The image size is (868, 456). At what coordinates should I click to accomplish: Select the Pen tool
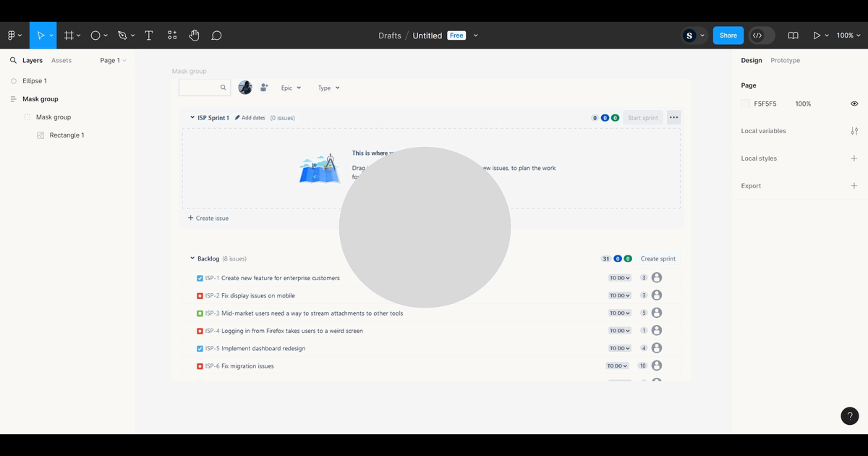coord(122,35)
